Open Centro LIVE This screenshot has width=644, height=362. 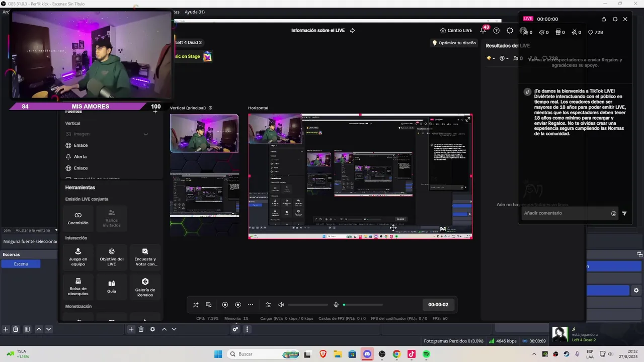(x=456, y=30)
